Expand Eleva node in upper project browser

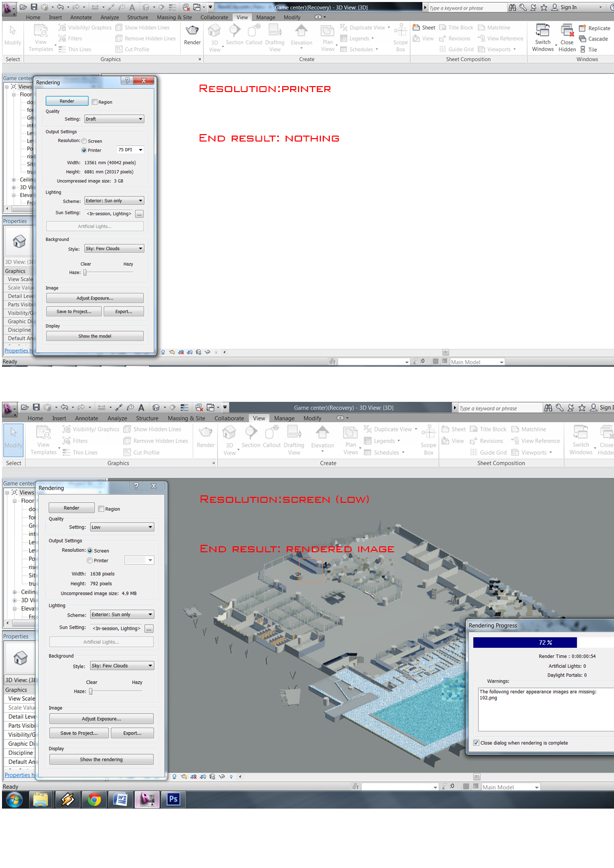tap(14, 195)
